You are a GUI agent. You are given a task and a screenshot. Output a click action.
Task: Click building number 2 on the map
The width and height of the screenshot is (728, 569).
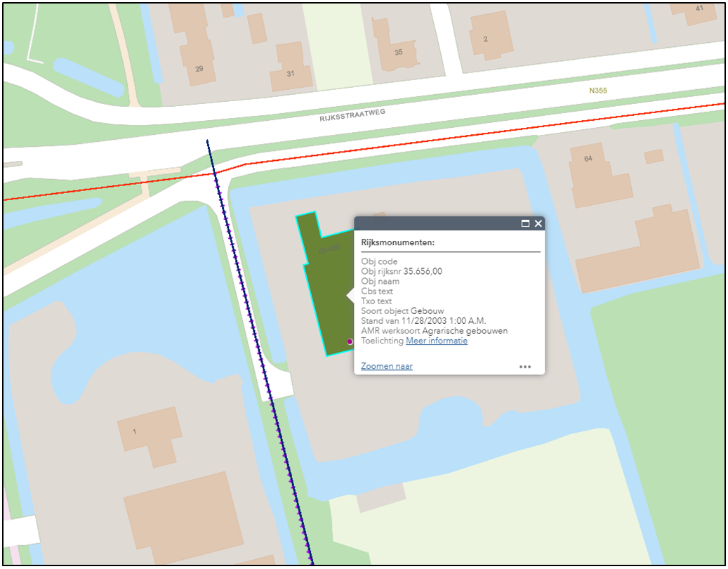click(x=486, y=39)
